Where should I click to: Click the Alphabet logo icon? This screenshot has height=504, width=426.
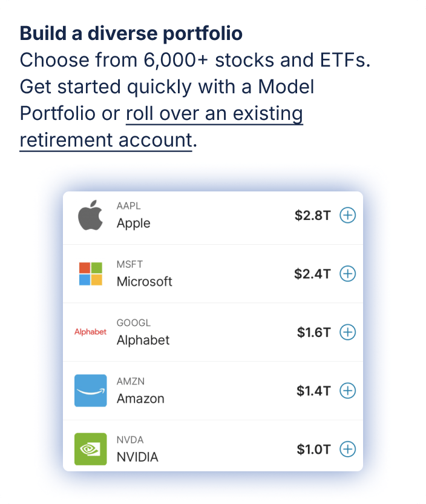(x=90, y=332)
